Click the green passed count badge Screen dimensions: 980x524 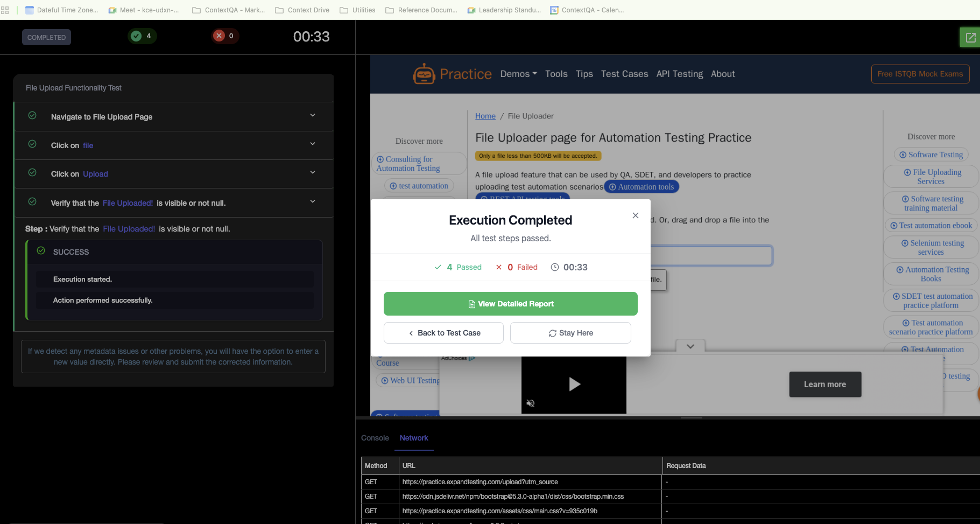[142, 36]
